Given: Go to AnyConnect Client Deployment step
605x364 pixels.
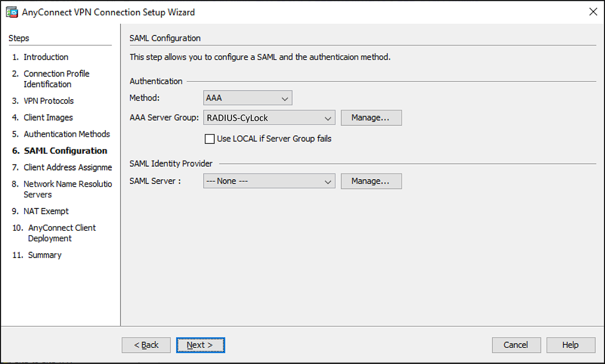Looking at the screenshot, I should click(61, 233).
